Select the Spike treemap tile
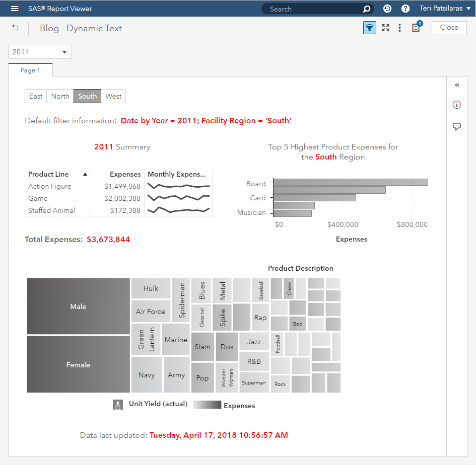Viewport: 476px width, 465px height. click(222, 318)
